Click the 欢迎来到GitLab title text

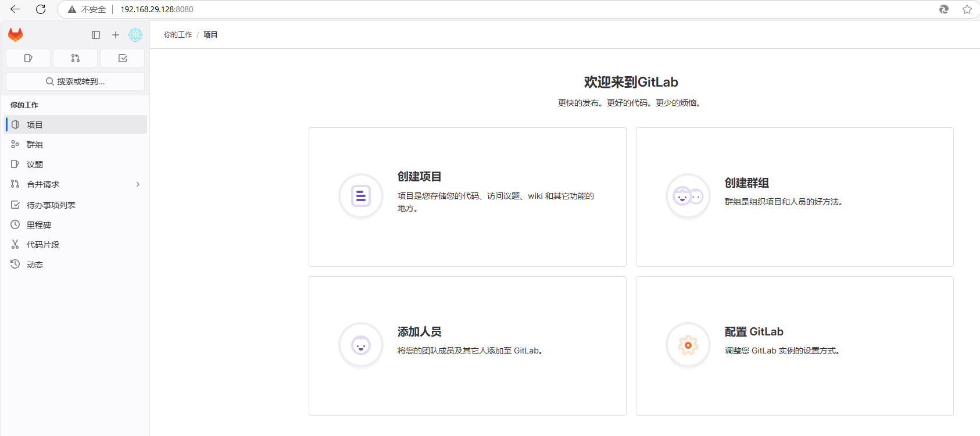click(x=631, y=82)
